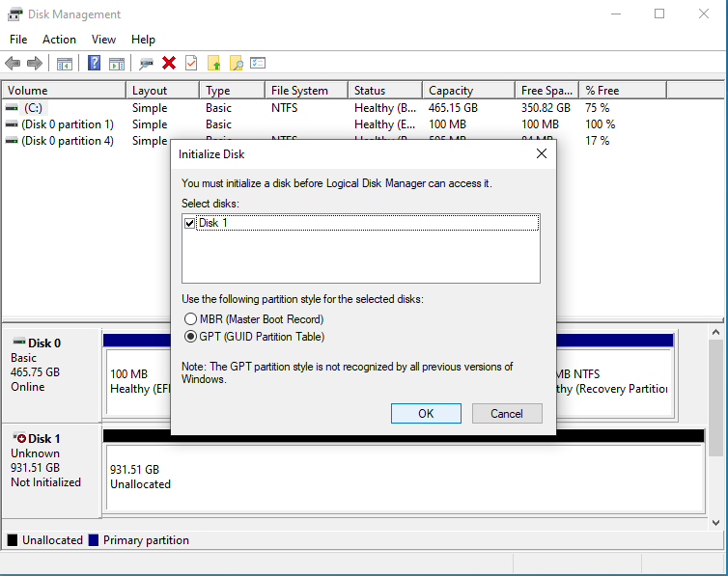This screenshot has width=728, height=576.
Task: Click the Disk 1 not-initialized red icon
Action: pyautogui.click(x=19, y=437)
